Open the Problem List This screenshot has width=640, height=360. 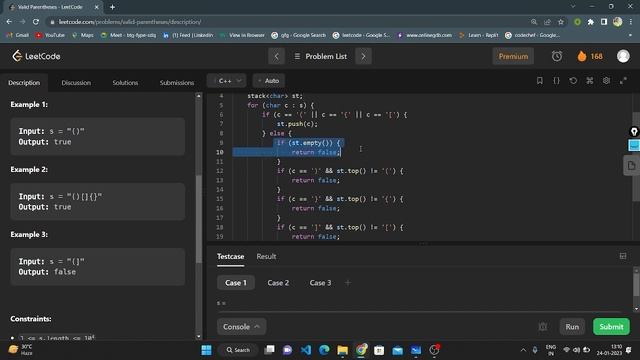(x=320, y=56)
